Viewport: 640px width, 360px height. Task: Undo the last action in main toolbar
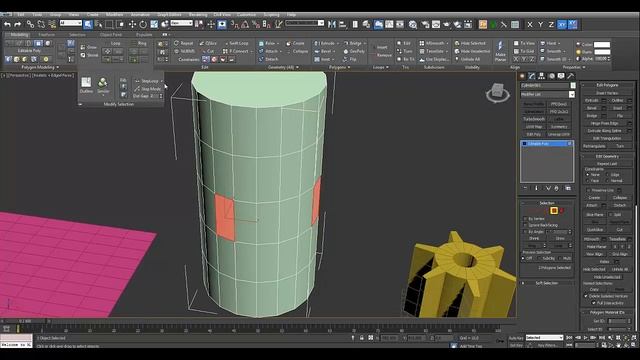click(x=7, y=24)
